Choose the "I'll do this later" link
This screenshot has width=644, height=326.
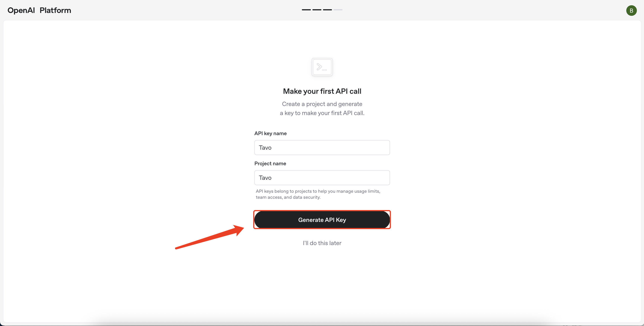click(322, 243)
